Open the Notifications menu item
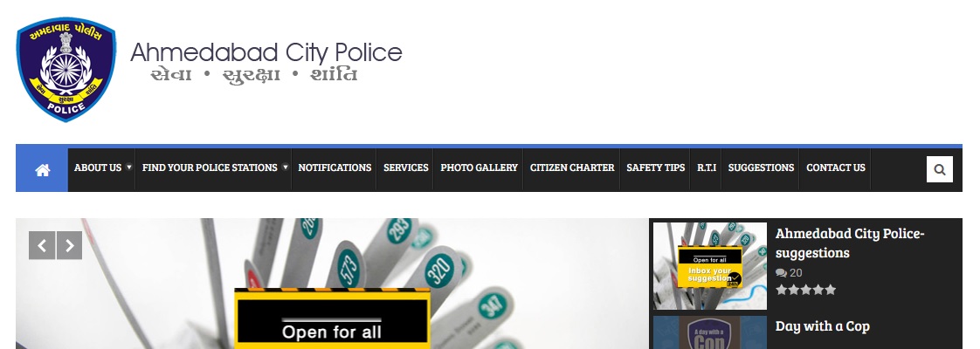The height and width of the screenshot is (349, 980). pos(335,168)
